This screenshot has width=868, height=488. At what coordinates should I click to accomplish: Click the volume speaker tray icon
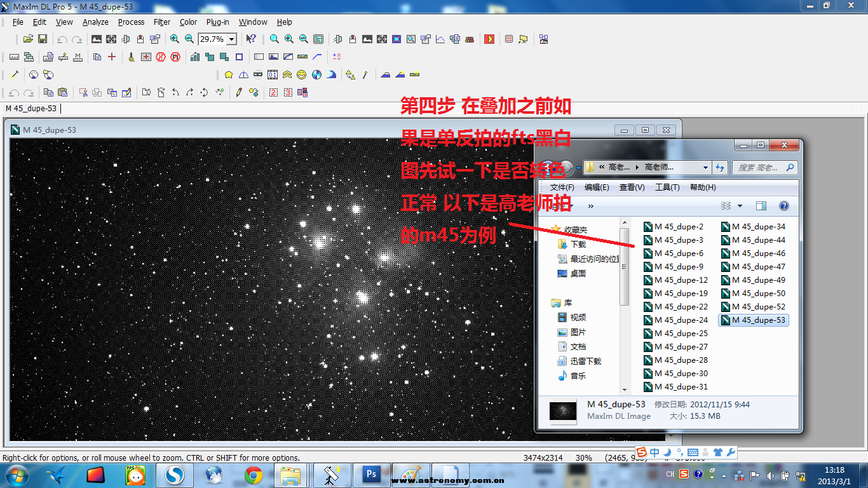coord(770,475)
